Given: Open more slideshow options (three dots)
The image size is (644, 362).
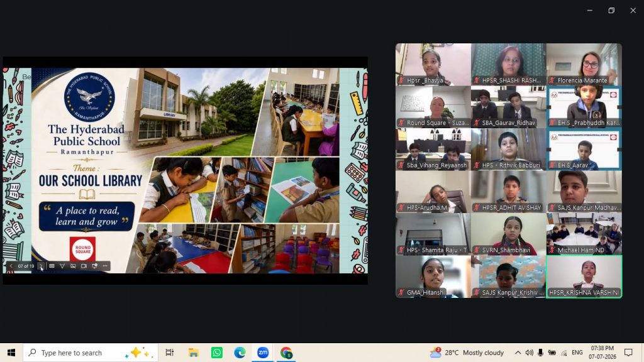Looking at the screenshot, I should coord(105,266).
